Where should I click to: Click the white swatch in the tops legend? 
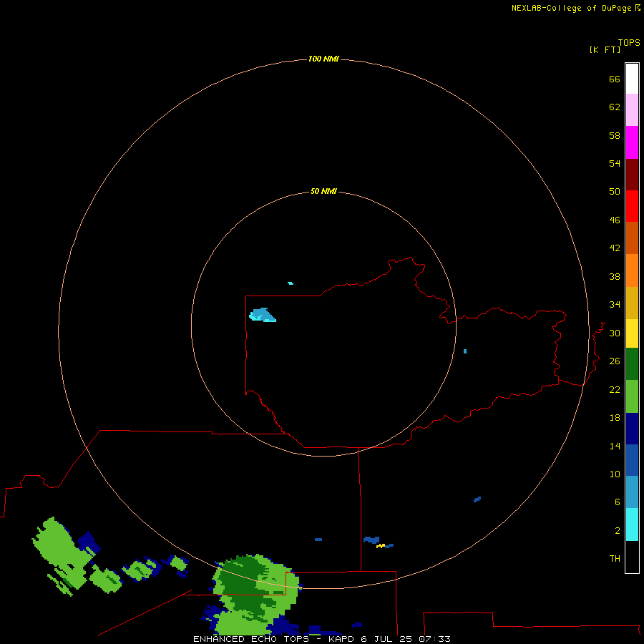coord(632,79)
